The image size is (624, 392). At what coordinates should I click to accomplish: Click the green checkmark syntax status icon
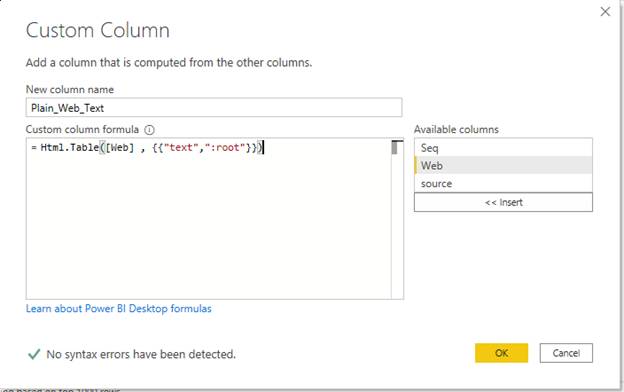34,354
